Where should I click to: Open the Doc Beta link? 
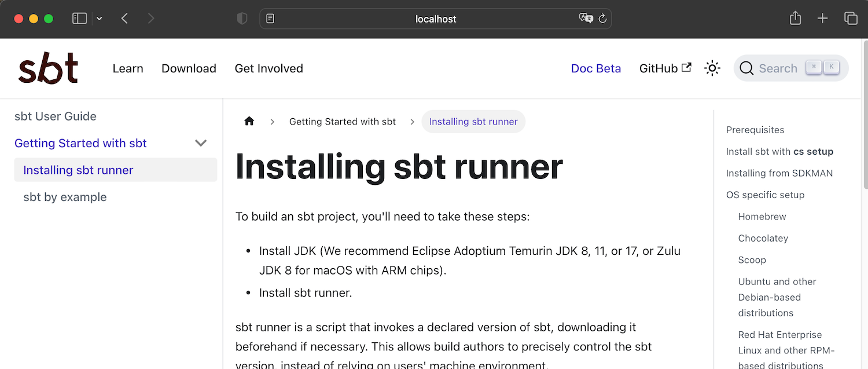click(596, 68)
